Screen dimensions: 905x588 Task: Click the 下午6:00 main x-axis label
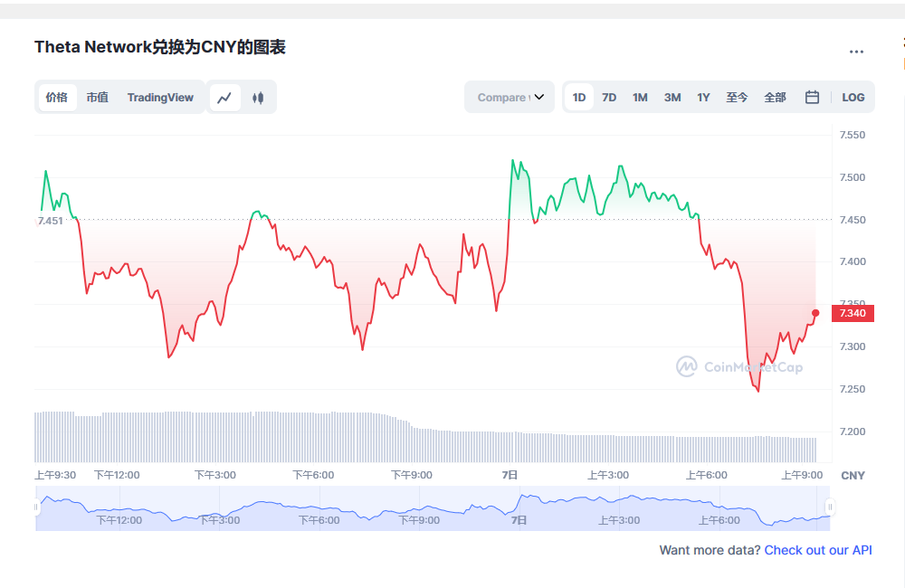(313, 475)
